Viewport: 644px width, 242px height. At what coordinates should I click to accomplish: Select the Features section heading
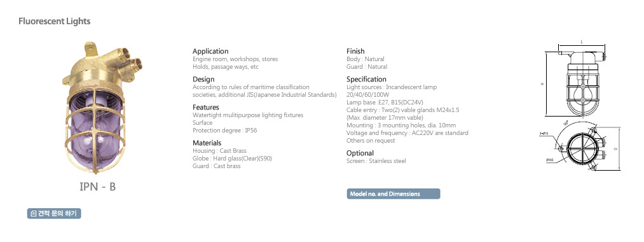tap(206, 108)
